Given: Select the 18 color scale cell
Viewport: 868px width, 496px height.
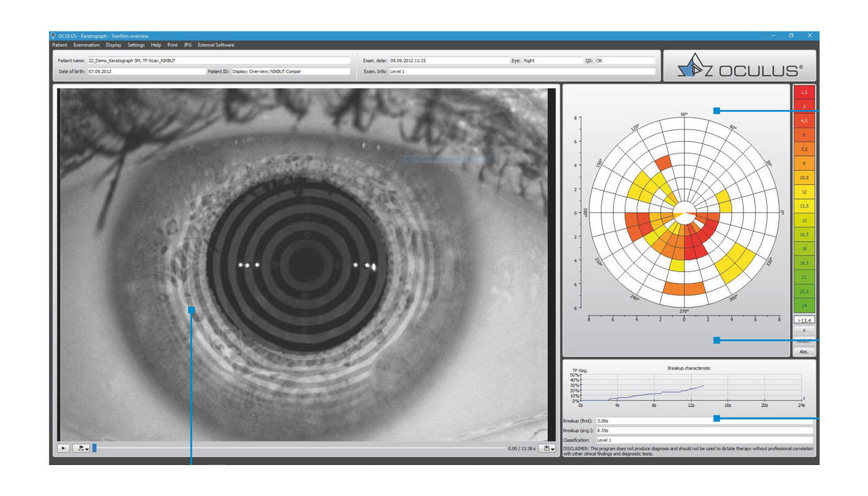Looking at the screenshot, I should click(x=804, y=249).
